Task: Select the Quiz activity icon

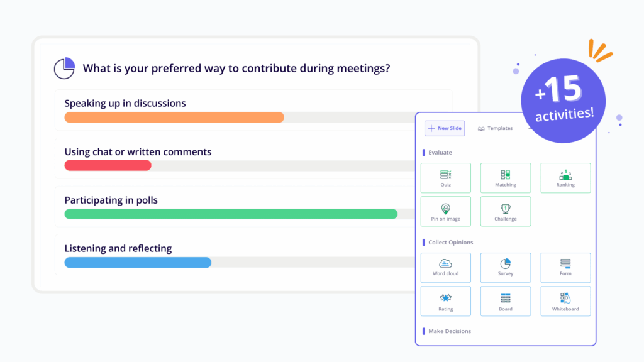Action: tap(445, 175)
